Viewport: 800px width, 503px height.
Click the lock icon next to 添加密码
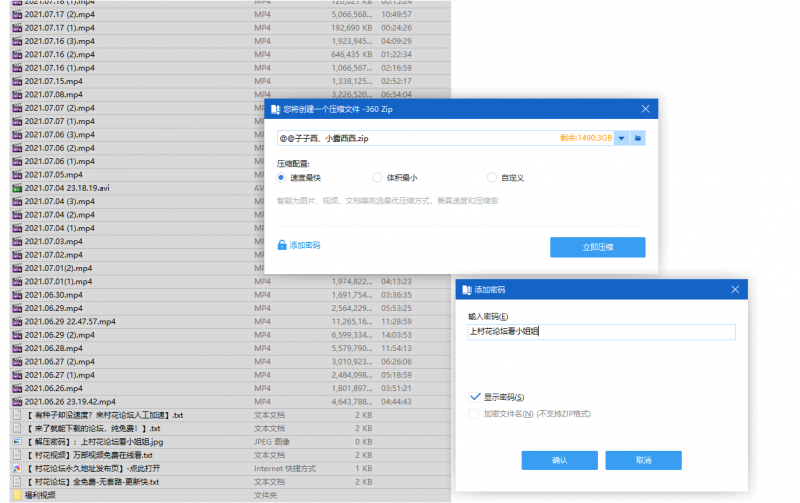pyautogui.click(x=282, y=244)
